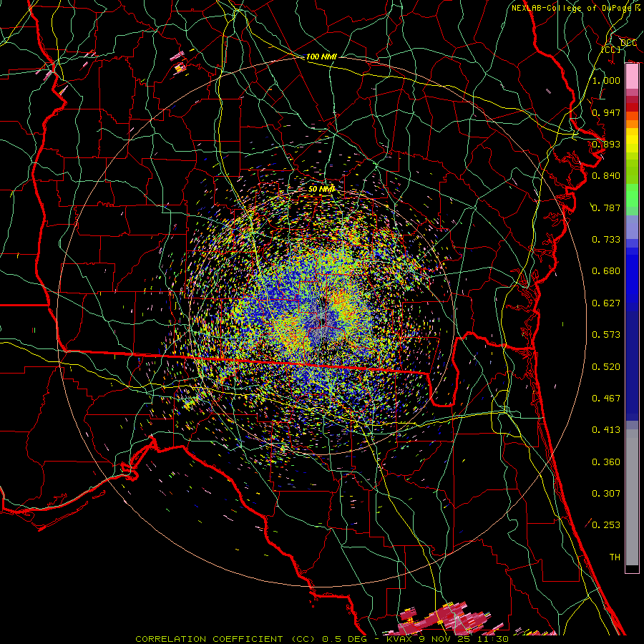Screen dimensions: 644x644
Task: Click the 100 NMI range ring label
Action: (321, 57)
